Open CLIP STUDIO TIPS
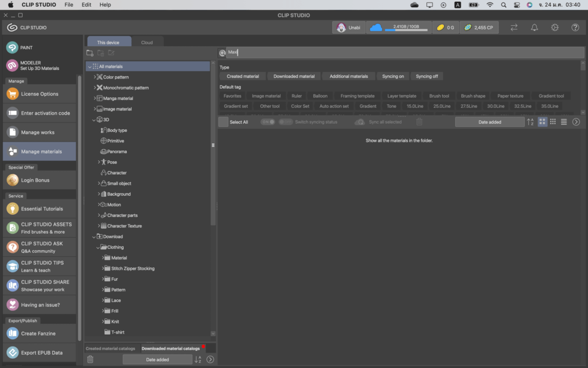 pos(39,266)
